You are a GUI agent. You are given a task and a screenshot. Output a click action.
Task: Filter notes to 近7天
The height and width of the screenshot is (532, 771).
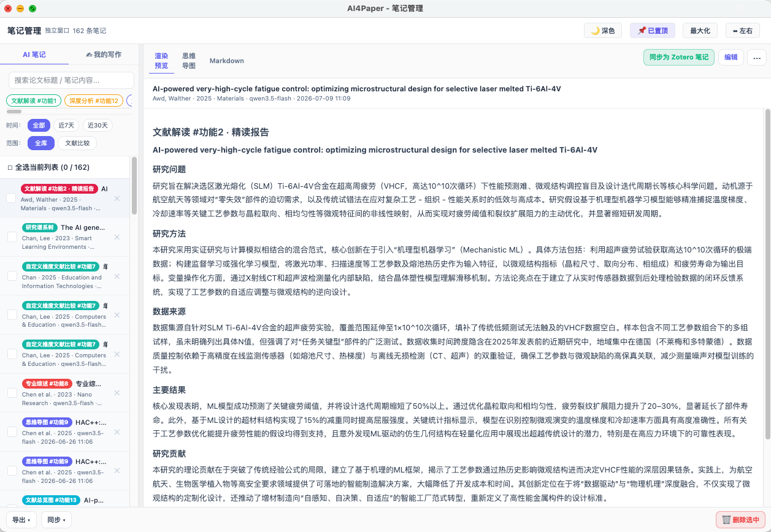tap(66, 125)
